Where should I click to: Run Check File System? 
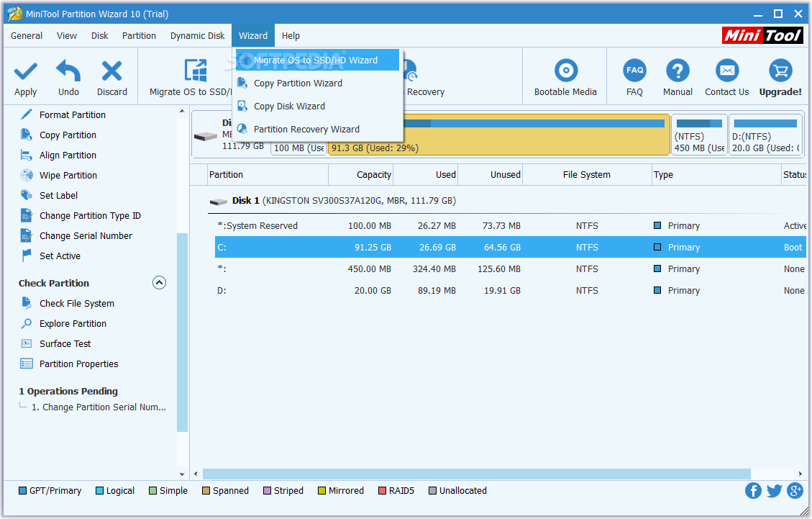[x=77, y=303]
